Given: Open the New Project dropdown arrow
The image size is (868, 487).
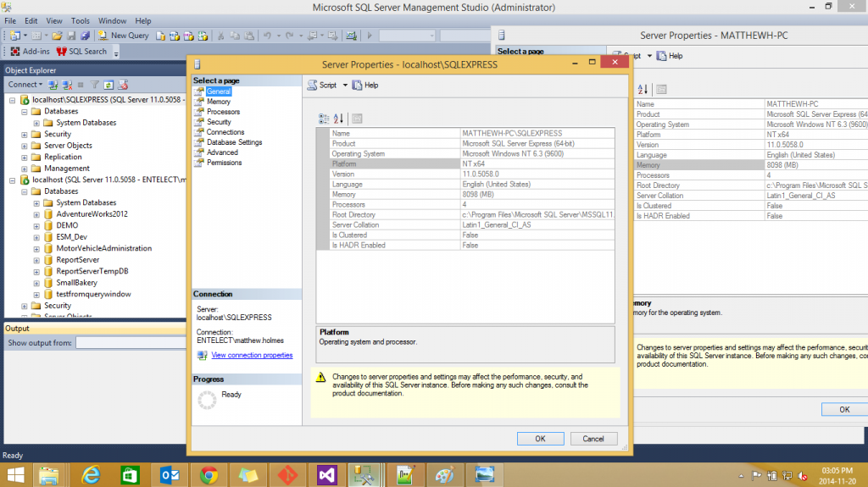Looking at the screenshot, I should point(25,36).
